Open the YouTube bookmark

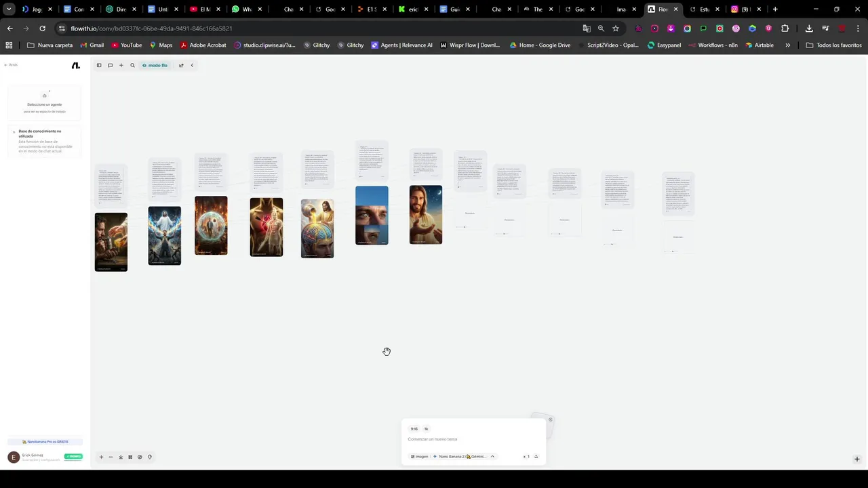click(x=127, y=45)
